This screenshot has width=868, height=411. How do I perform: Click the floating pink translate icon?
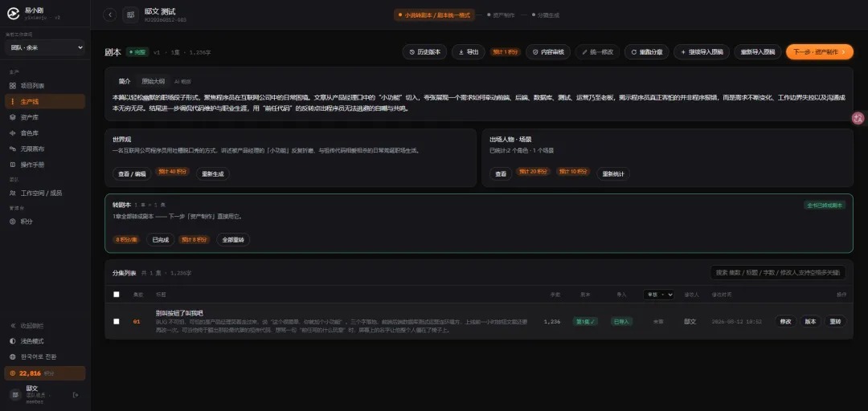point(858,118)
